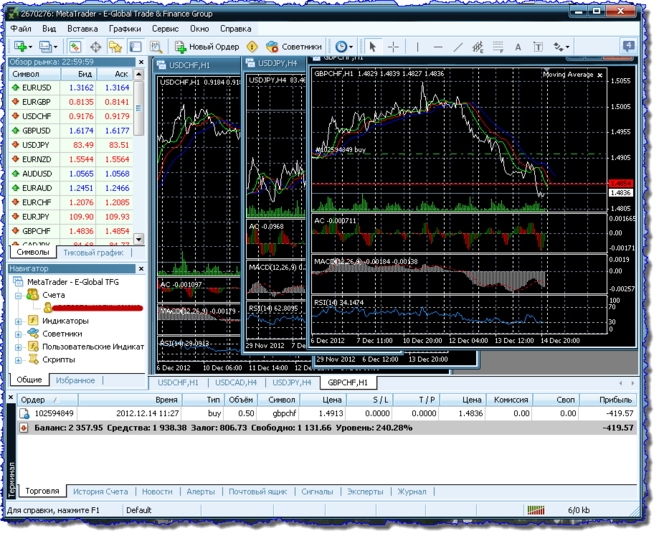Switch to USDCAD,H4 chart tab
The image size is (659, 536).
tap(236, 383)
